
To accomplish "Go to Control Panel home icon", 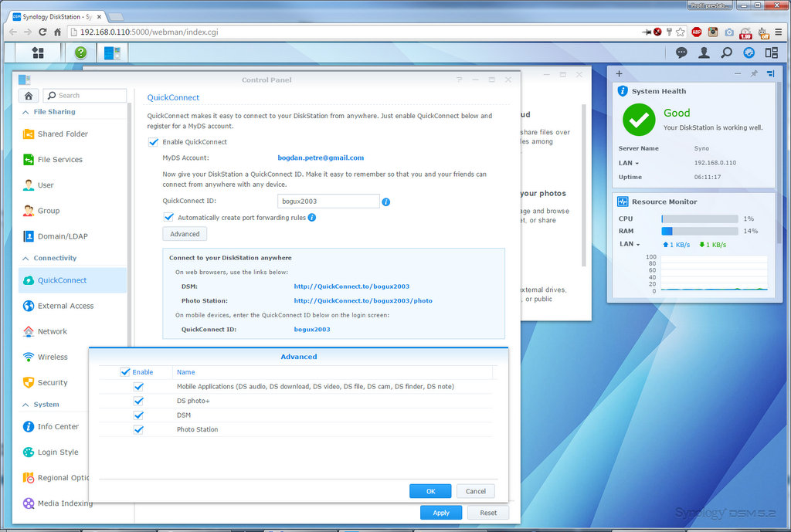I will click(29, 95).
